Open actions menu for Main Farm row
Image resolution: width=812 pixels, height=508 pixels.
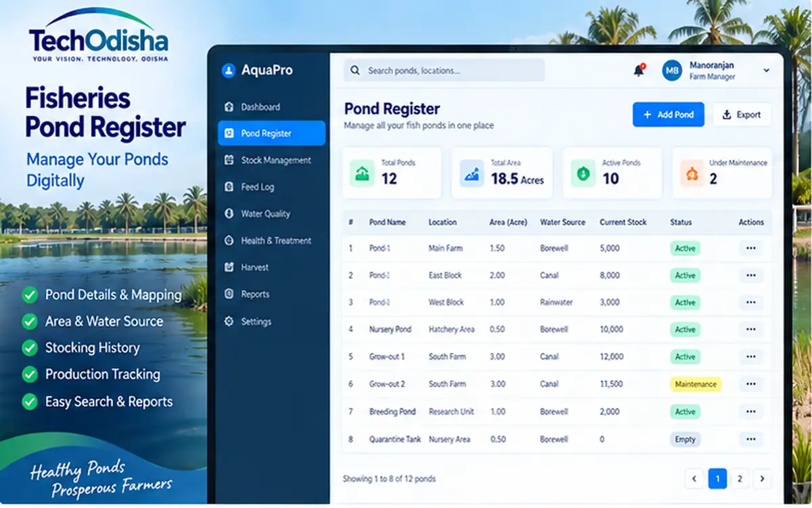pos(751,249)
